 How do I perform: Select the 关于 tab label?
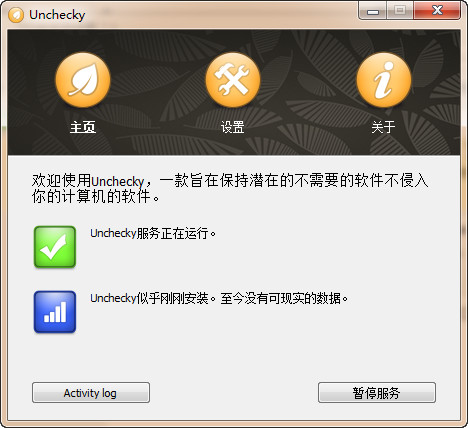coord(384,127)
